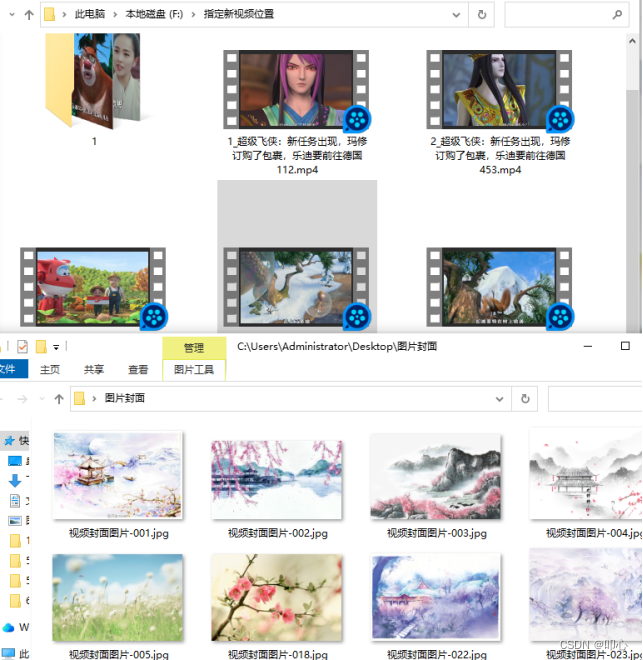
Task: Click file name 视频封面图片-002.jpg
Action: [278, 533]
